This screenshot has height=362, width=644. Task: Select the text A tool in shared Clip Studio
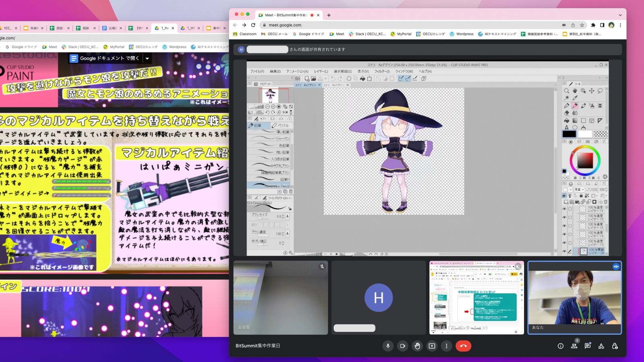pos(566,128)
